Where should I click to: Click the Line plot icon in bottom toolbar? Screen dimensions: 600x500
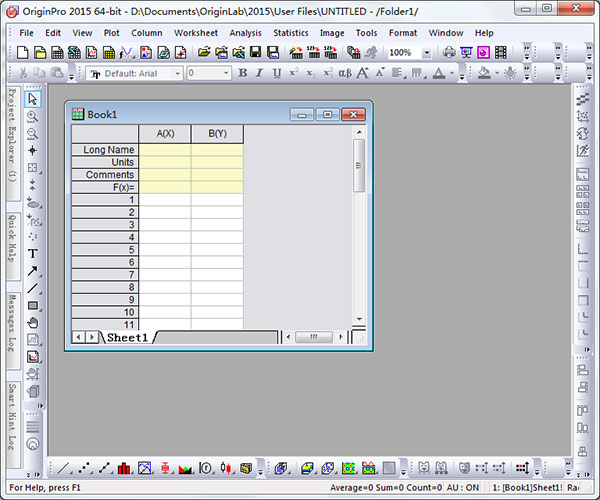pos(64,468)
